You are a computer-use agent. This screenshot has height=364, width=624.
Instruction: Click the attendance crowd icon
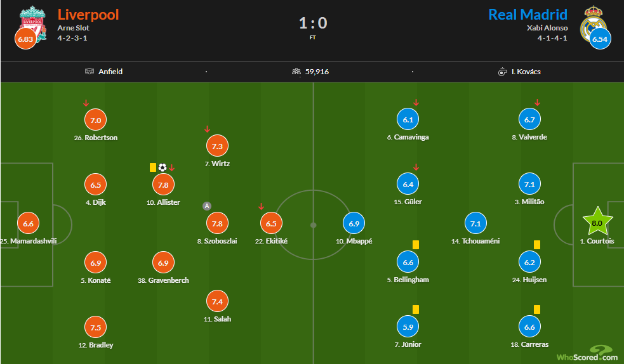coord(296,72)
